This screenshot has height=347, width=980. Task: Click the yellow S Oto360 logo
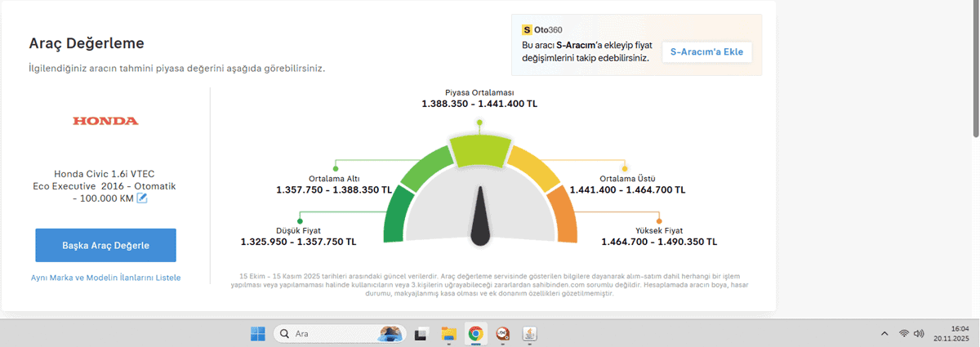point(527,29)
